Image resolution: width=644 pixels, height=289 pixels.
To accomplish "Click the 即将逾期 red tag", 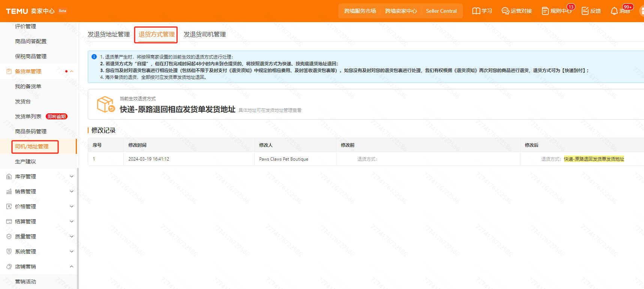I will click(x=57, y=116).
